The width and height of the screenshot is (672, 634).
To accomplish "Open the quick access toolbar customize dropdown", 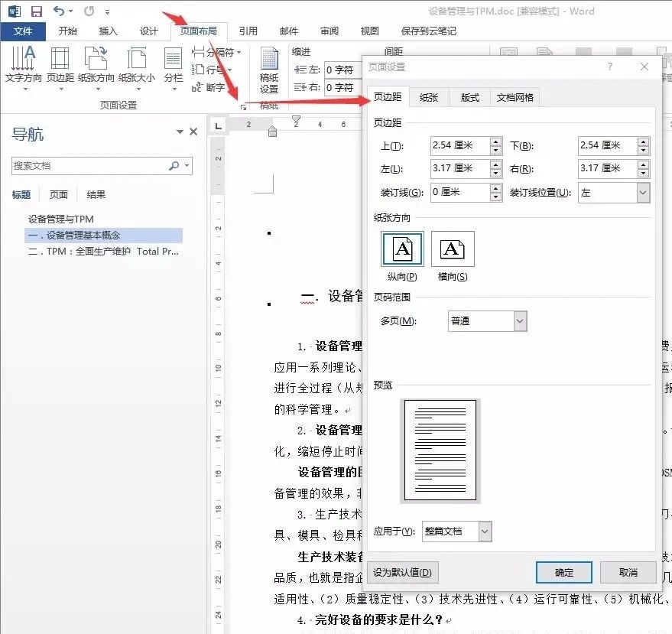I will coord(107,12).
